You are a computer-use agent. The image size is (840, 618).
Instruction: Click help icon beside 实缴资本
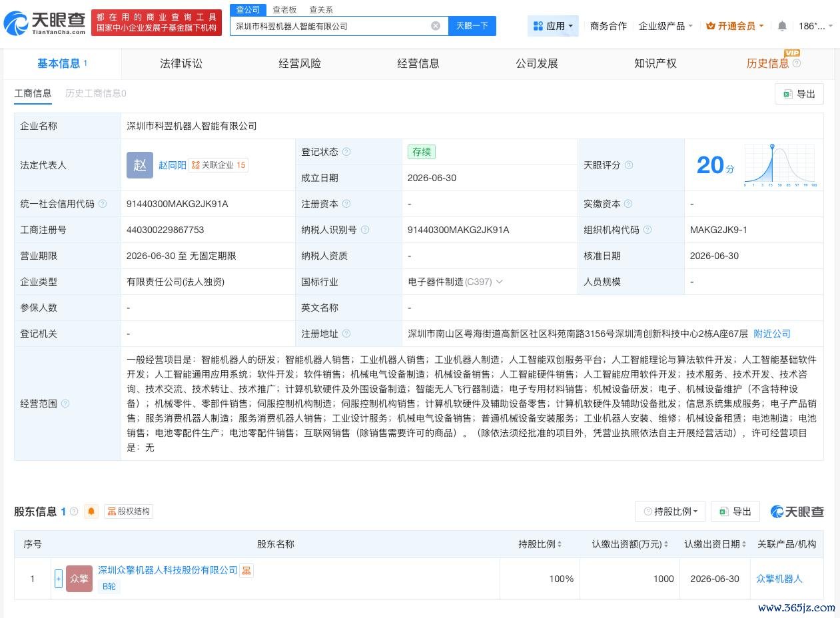pos(628,204)
